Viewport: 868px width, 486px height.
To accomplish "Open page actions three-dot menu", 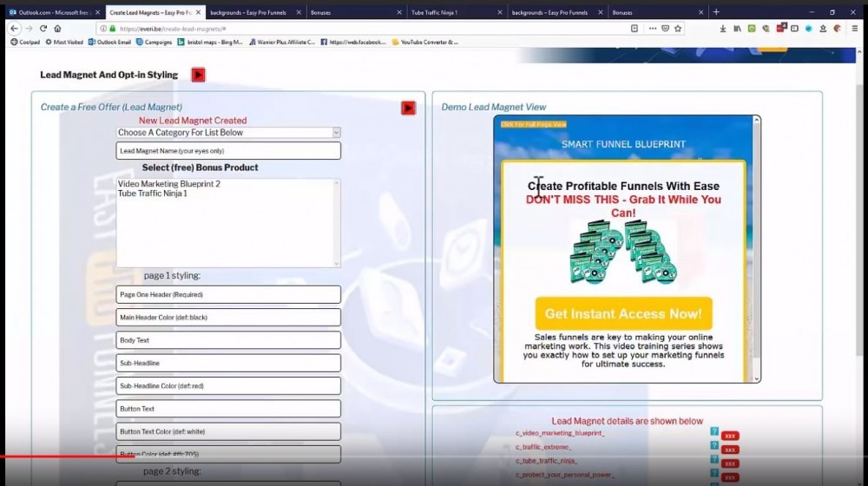I will tap(653, 29).
